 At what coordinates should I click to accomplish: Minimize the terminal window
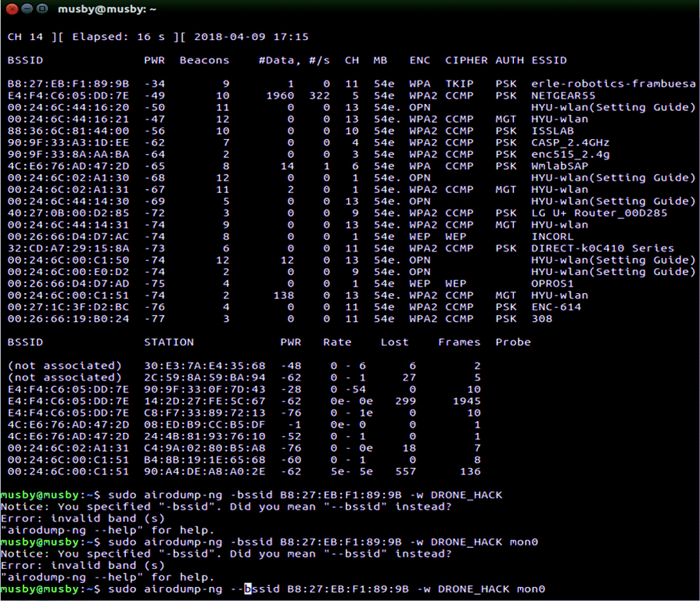click(x=27, y=9)
